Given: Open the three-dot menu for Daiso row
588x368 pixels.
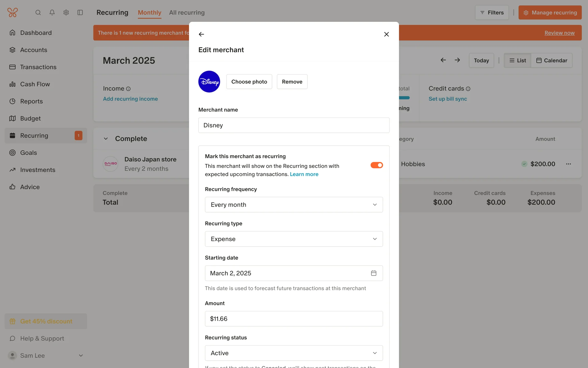Looking at the screenshot, I should click(x=568, y=164).
